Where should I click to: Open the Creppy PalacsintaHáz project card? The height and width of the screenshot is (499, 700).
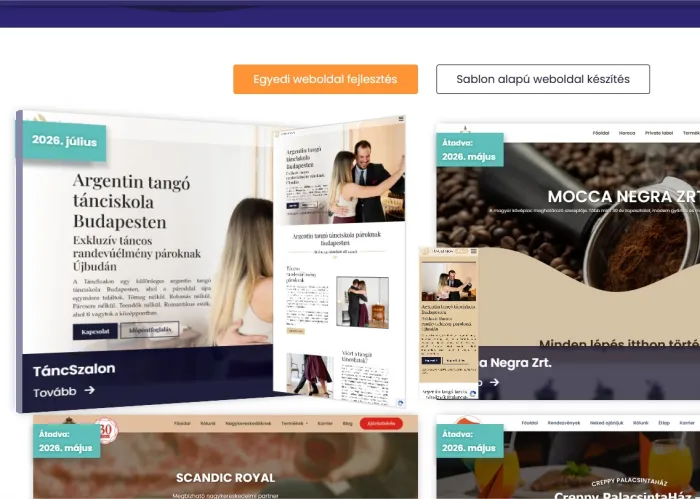pyautogui.click(x=568, y=457)
